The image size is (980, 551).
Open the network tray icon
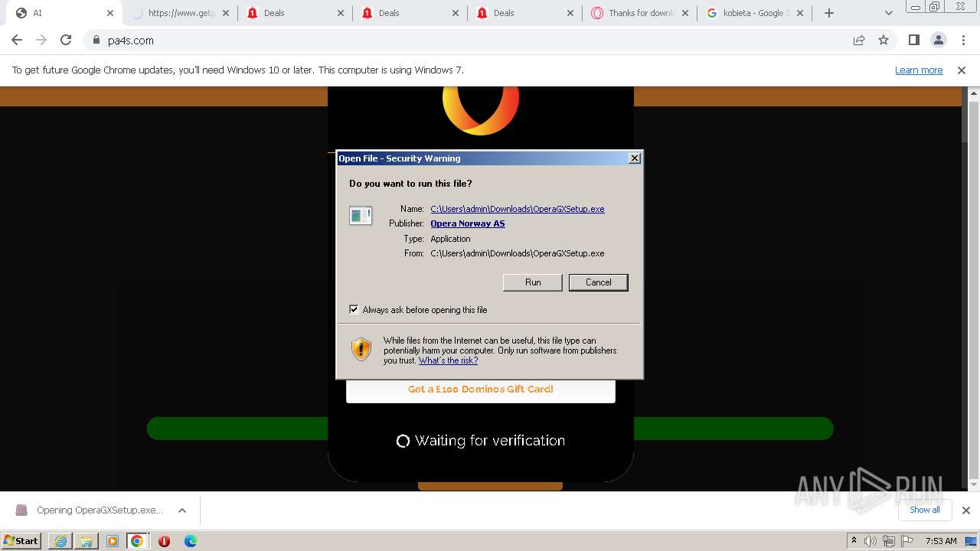pyautogui.click(x=889, y=541)
